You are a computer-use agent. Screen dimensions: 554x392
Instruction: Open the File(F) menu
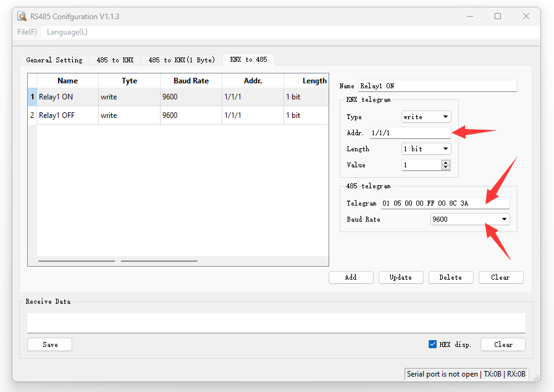(27, 32)
